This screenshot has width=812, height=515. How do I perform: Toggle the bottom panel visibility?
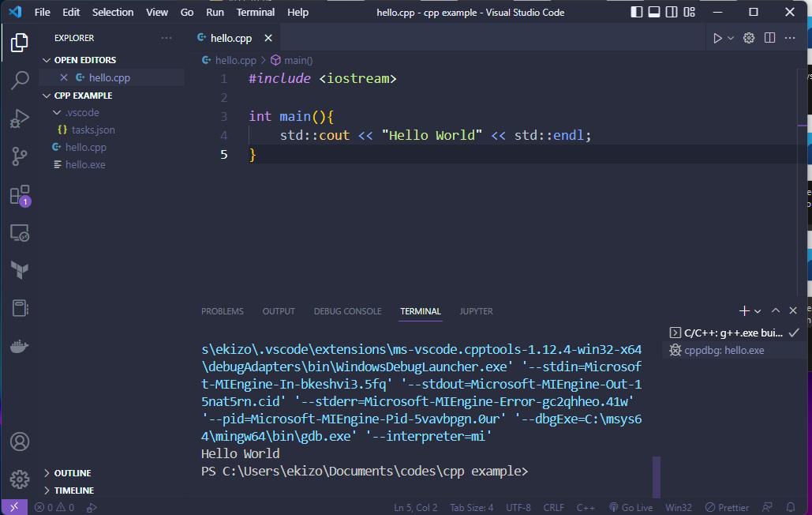(x=654, y=12)
